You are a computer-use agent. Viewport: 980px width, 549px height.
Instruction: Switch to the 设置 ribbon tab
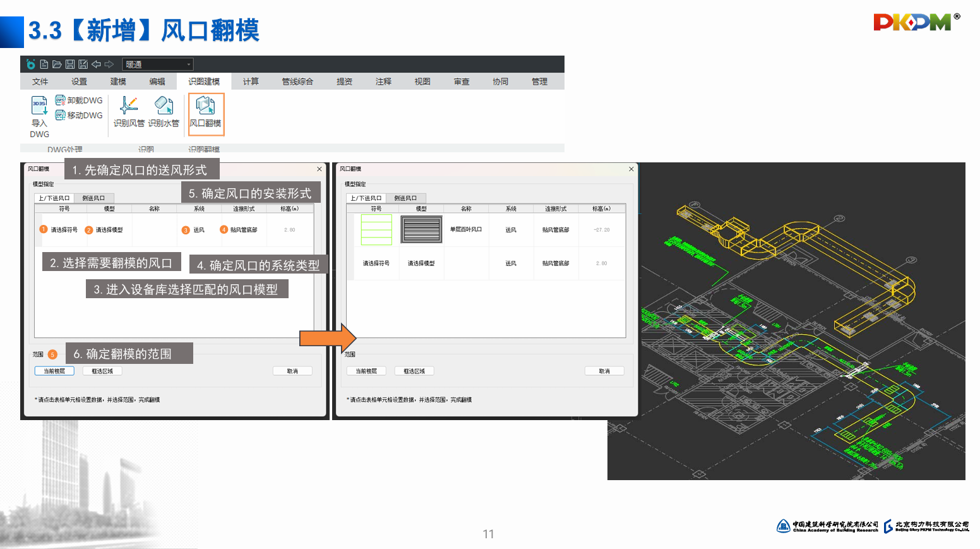tap(80, 81)
